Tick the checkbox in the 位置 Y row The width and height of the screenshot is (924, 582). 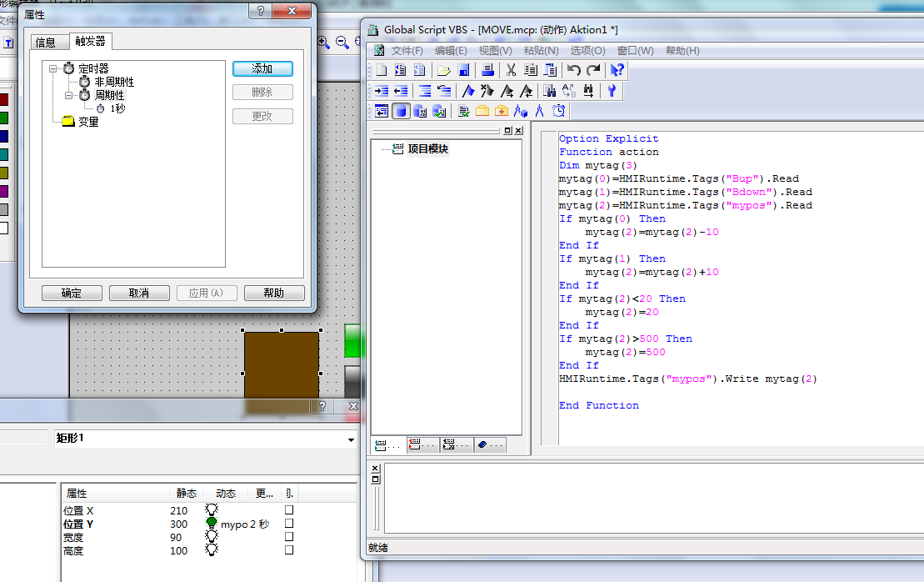click(289, 523)
